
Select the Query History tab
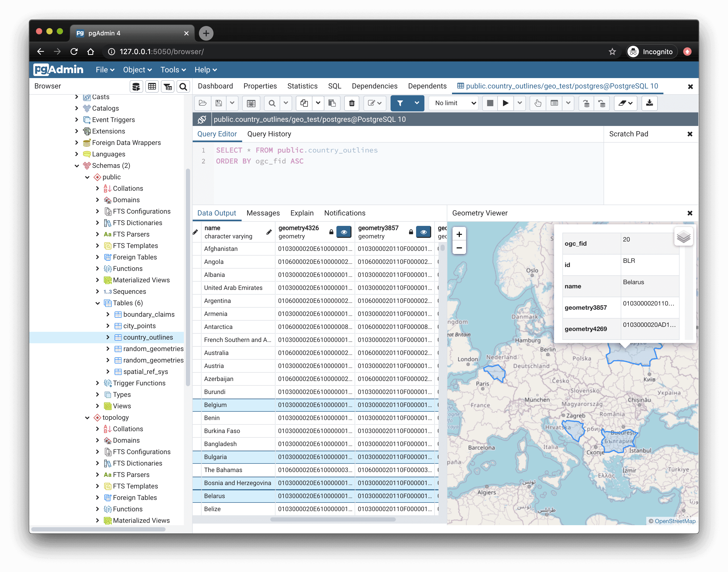coord(269,134)
